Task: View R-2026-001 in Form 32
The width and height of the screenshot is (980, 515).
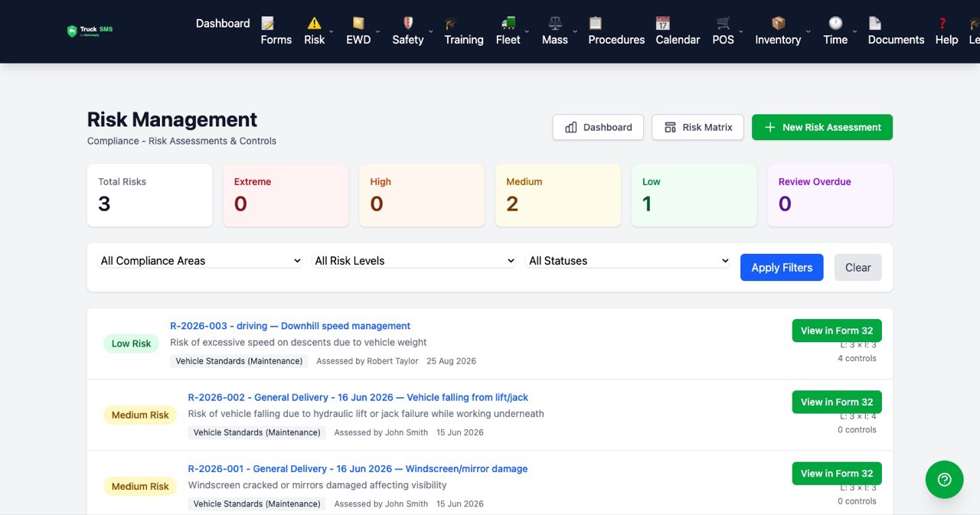Action: [x=837, y=473]
